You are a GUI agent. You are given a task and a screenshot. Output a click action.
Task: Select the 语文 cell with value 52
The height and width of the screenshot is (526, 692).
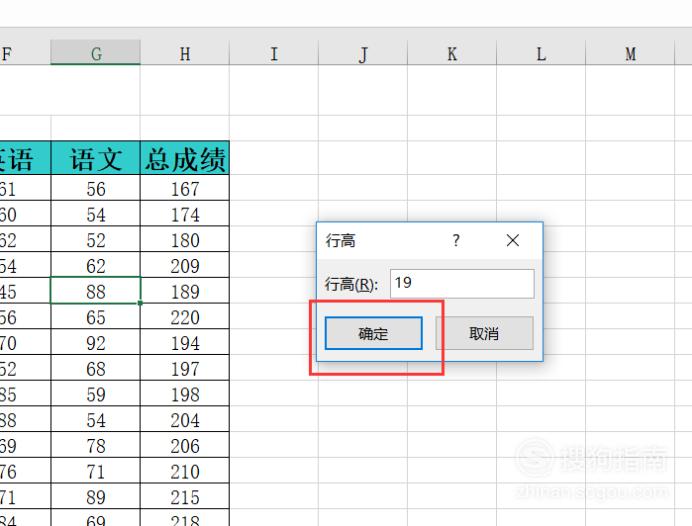coord(96,239)
